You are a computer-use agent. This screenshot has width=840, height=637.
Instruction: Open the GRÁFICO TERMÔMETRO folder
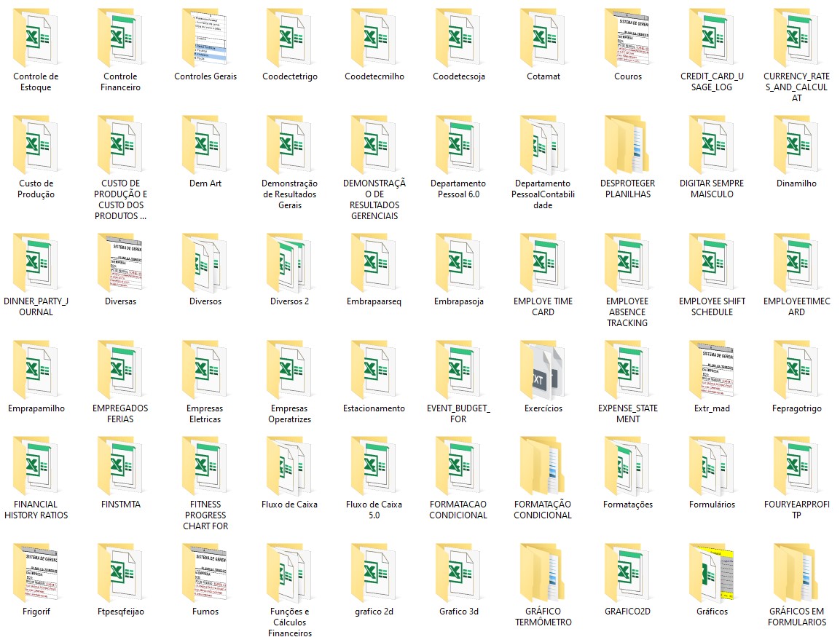(x=543, y=572)
